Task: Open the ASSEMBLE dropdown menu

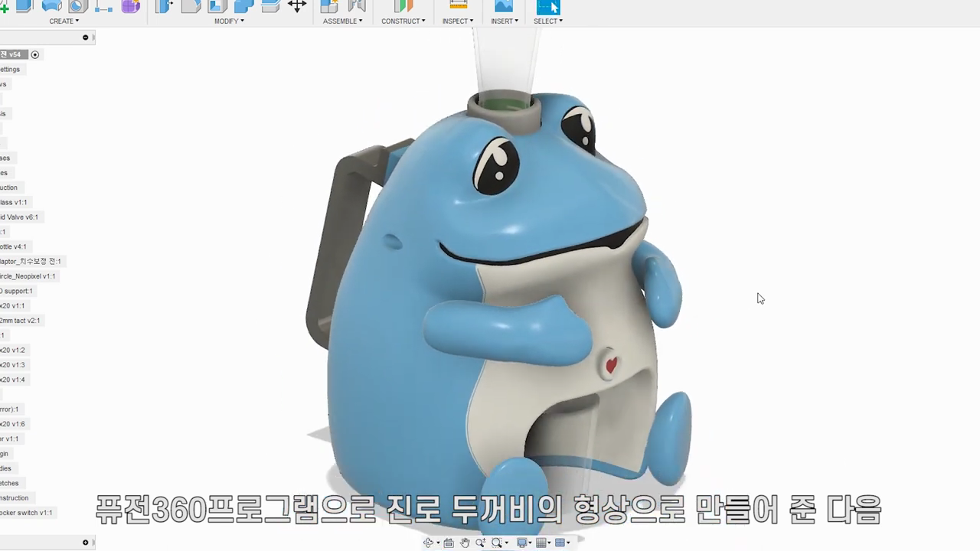Action: tap(343, 21)
